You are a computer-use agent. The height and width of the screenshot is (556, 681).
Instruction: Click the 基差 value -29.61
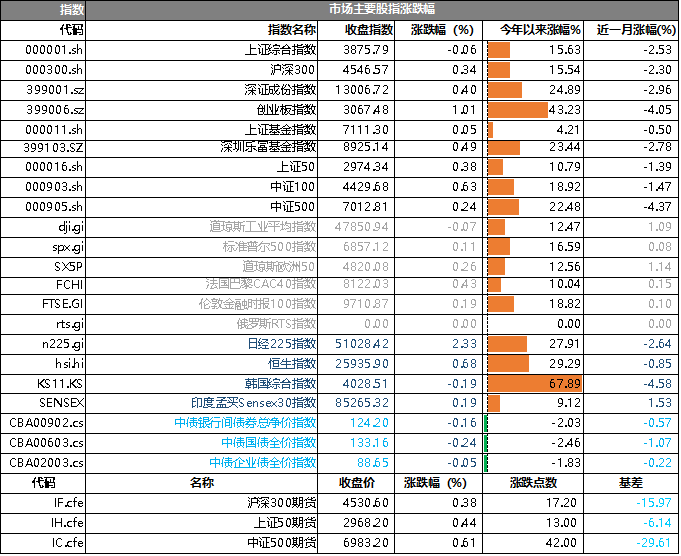(653, 542)
